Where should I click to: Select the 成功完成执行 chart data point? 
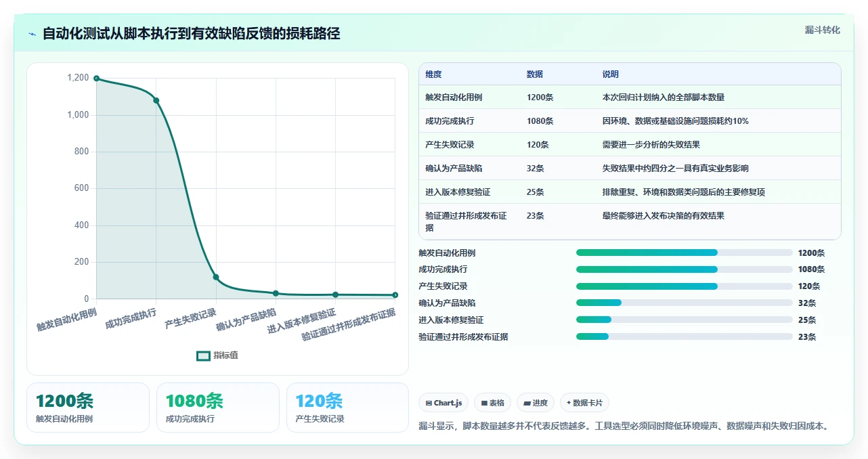pyautogui.click(x=156, y=100)
